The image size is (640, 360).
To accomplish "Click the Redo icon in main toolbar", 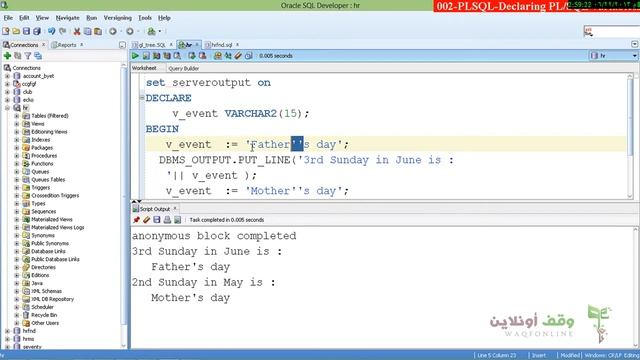I will tap(62, 31).
